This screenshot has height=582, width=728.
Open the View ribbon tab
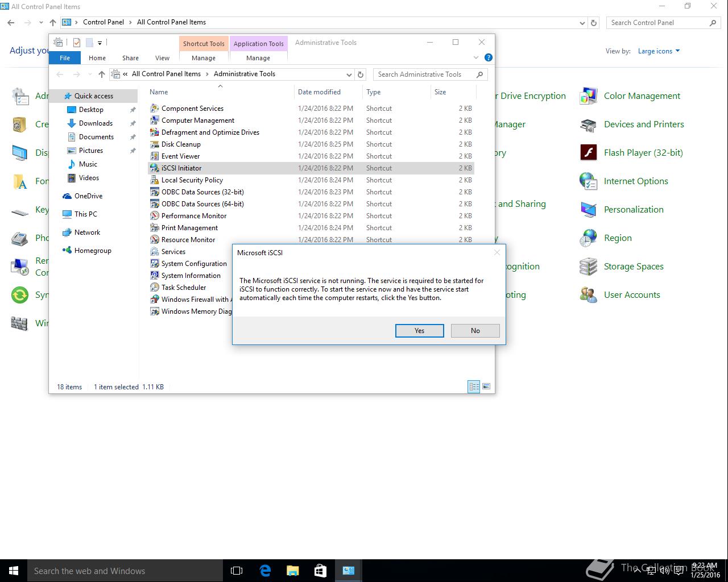point(162,58)
